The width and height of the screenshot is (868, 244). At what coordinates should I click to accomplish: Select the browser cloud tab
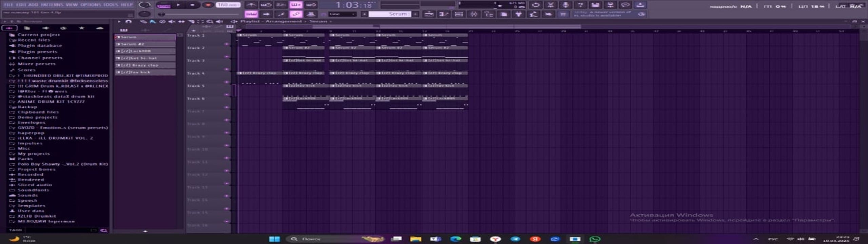point(100,28)
